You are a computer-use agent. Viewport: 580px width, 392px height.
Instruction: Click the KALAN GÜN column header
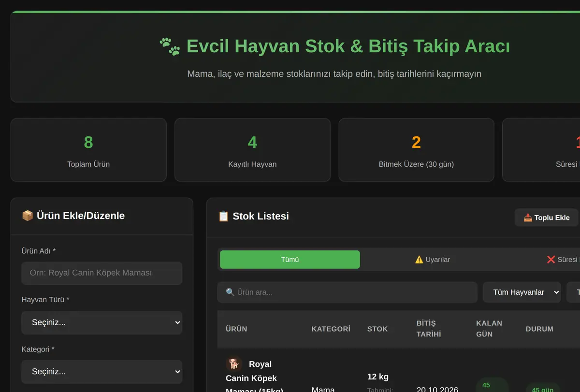(x=489, y=329)
